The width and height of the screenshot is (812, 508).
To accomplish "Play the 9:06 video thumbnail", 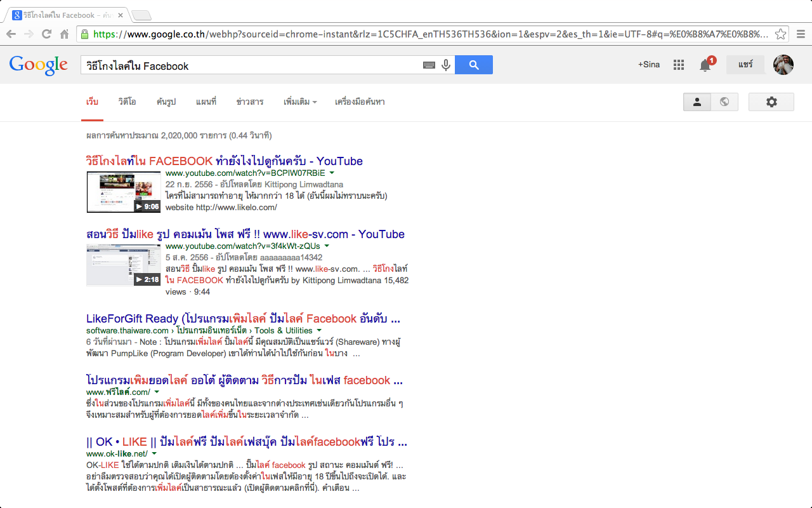I will (x=124, y=192).
